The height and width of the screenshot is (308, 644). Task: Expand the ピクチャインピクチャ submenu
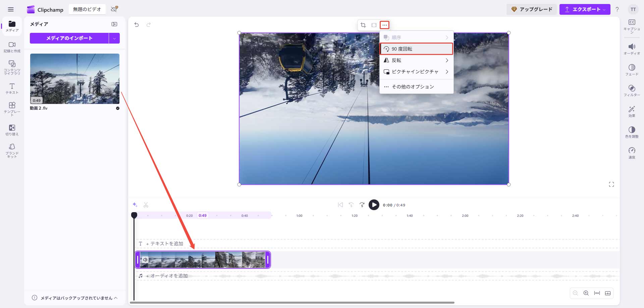416,71
